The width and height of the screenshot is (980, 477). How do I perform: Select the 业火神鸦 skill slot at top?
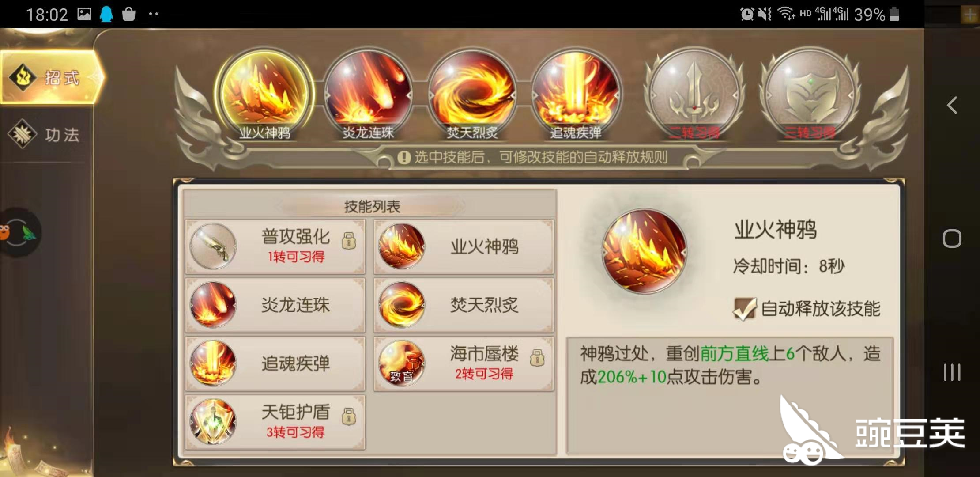pyautogui.click(x=264, y=94)
